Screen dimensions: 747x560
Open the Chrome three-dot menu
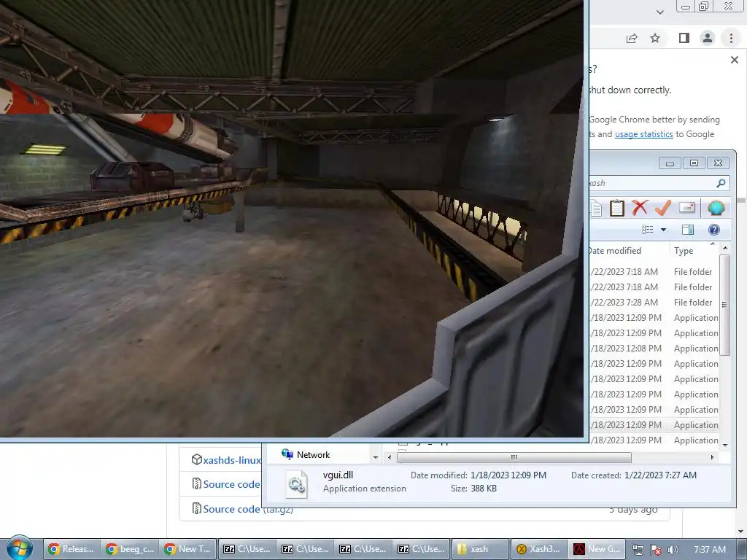point(731,38)
